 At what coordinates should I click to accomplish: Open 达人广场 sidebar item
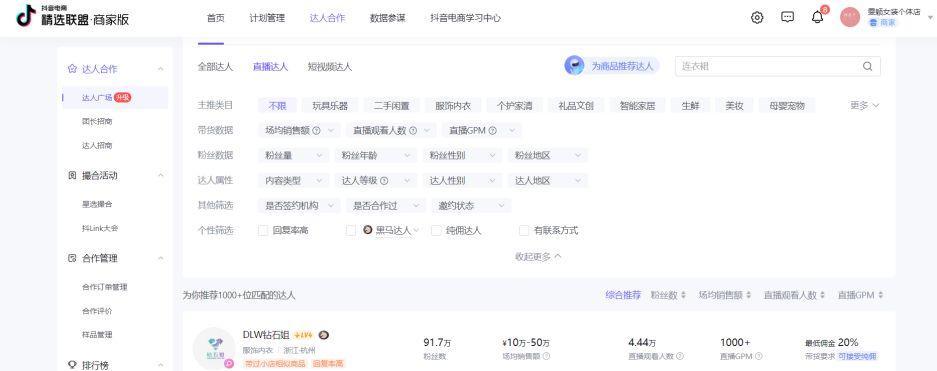pyautogui.click(x=115, y=97)
